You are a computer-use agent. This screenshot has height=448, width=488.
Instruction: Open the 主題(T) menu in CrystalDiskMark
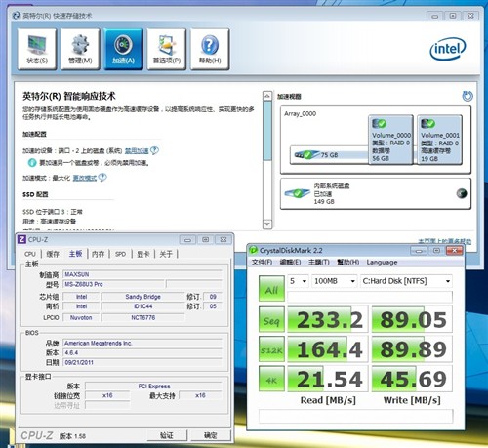pyautogui.click(x=319, y=262)
